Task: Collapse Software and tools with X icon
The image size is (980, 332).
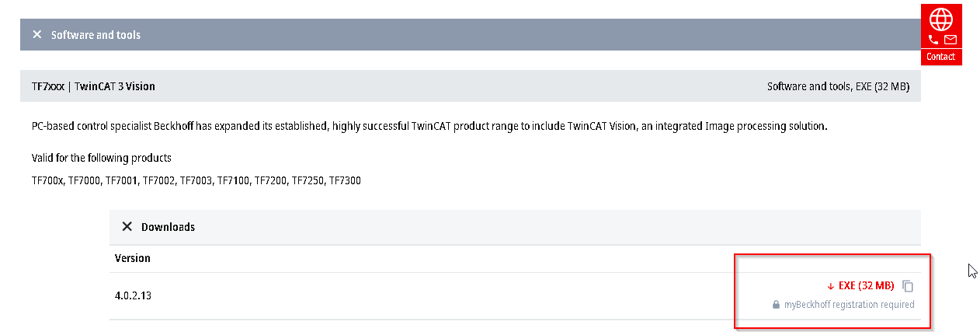Action: tap(37, 35)
